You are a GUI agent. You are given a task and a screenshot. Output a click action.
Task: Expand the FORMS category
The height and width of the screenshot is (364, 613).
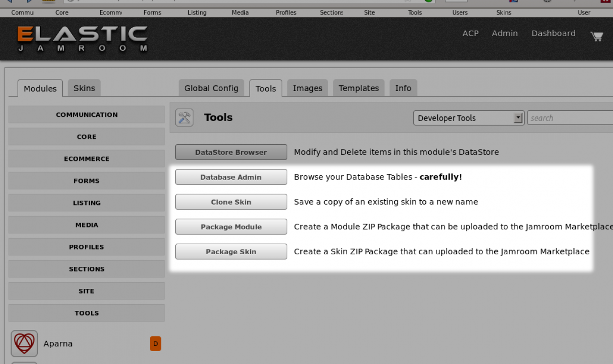pyautogui.click(x=87, y=181)
